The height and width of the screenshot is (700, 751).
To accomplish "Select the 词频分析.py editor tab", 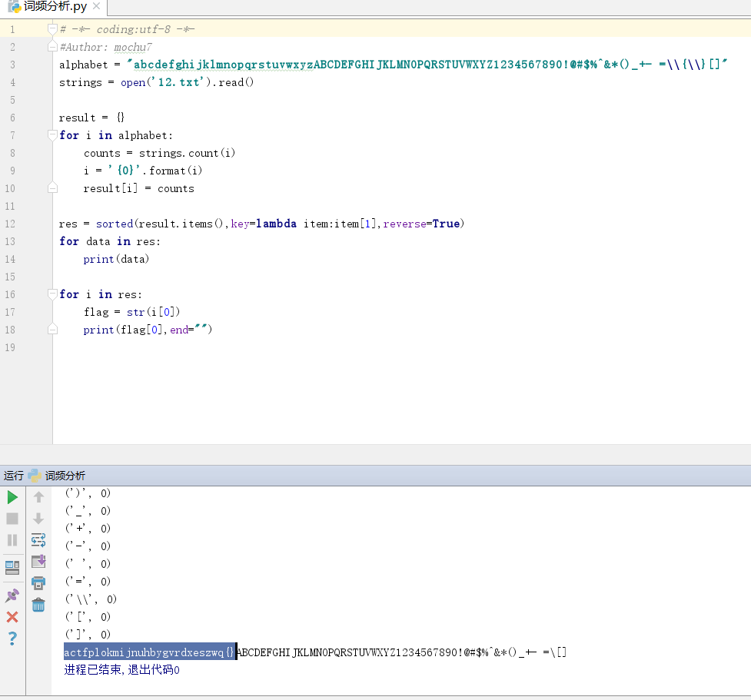I will click(51, 7).
